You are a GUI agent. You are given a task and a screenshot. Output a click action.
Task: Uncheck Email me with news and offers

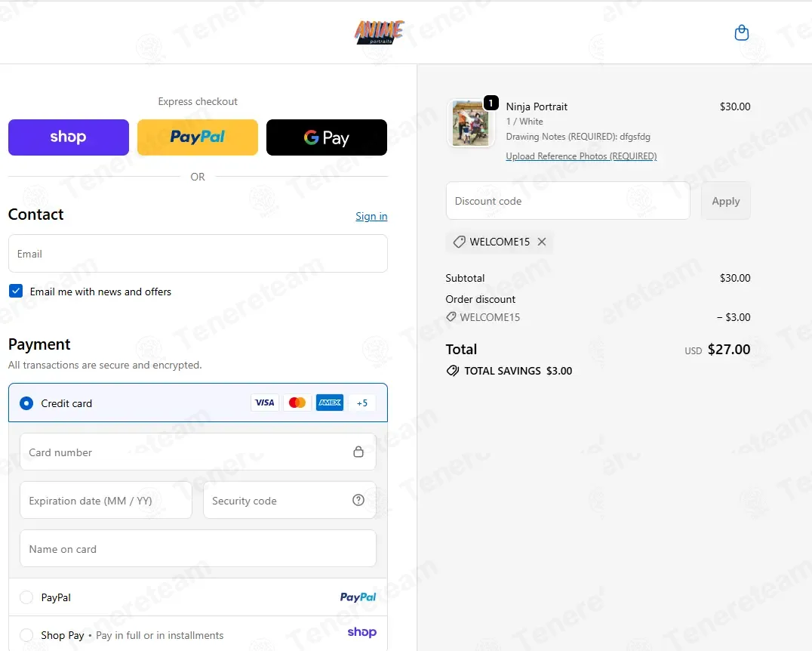(x=16, y=291)
